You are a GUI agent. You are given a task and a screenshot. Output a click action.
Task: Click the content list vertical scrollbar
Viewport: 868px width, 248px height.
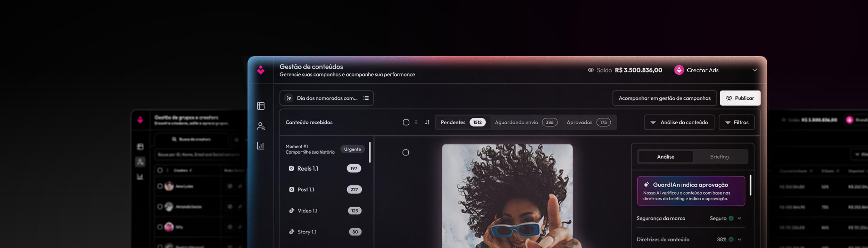coord(370,152)
